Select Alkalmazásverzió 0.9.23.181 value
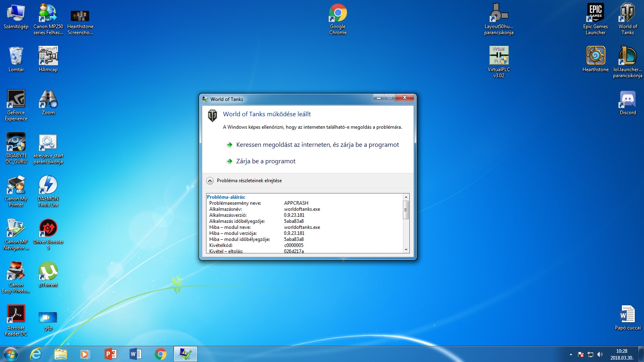644x362 pixels. pos(294,215)
